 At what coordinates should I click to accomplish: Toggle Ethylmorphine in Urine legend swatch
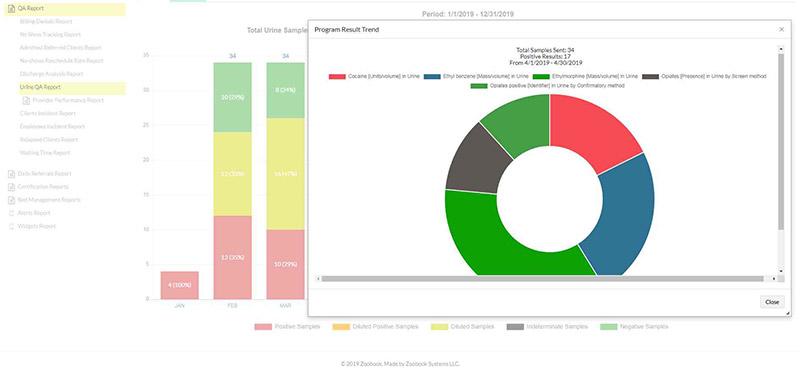(541, 77)
